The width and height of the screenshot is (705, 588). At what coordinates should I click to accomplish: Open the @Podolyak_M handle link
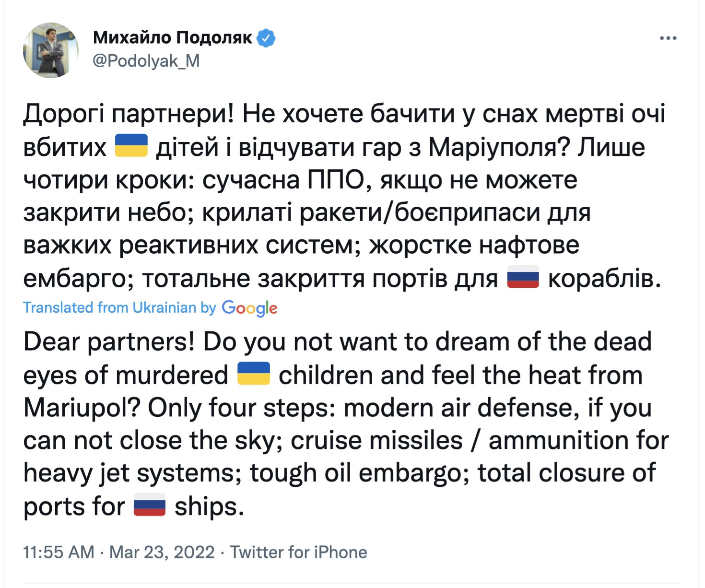click(146, 61)
